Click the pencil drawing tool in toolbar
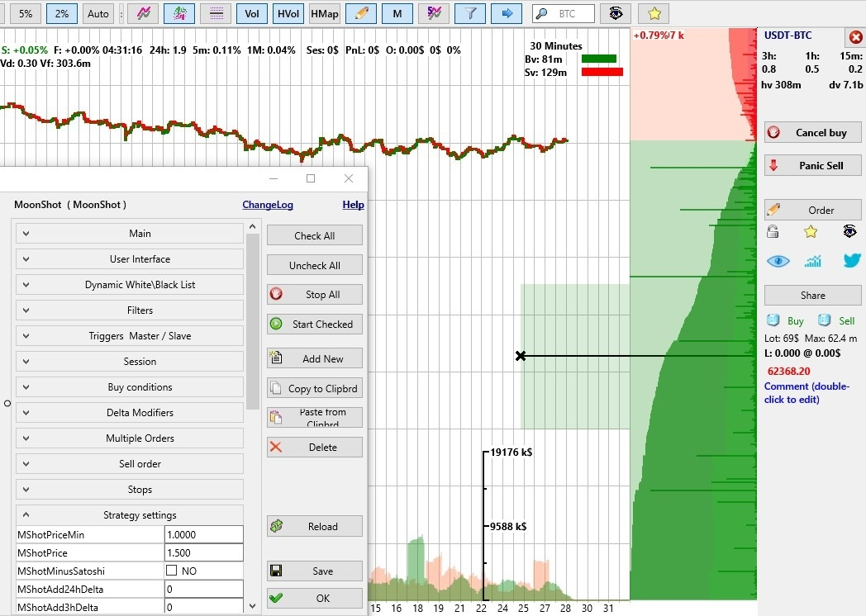The image size is (866, 616). (x=361, y=14)
